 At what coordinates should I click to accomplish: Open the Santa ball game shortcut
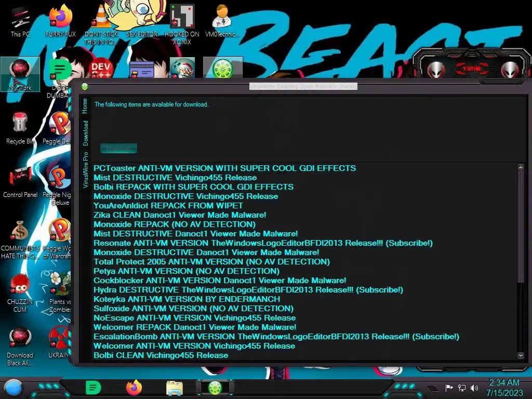182,68
